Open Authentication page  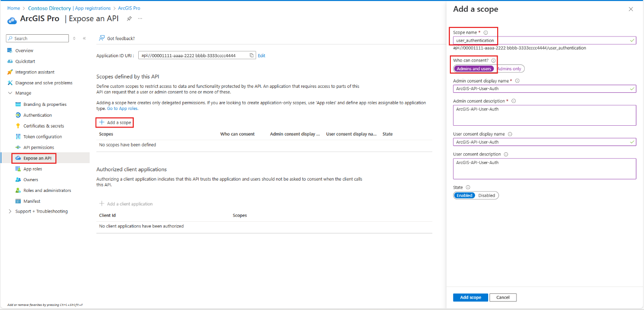point(37,115)
